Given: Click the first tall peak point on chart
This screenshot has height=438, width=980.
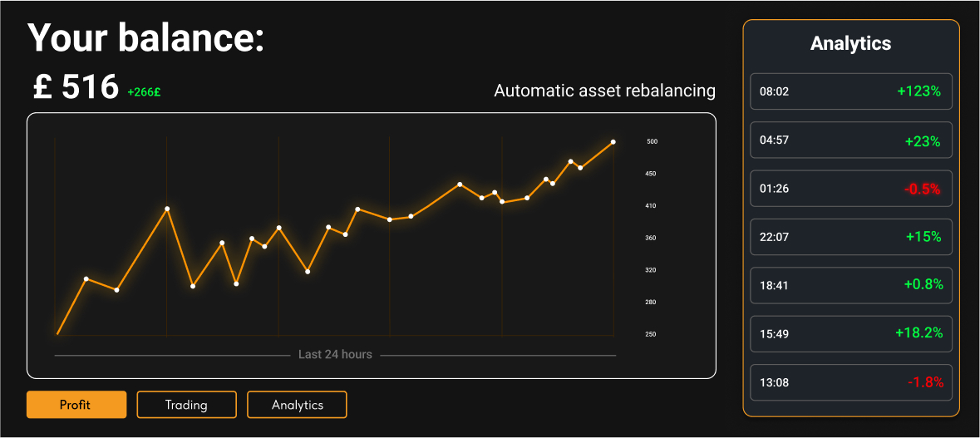Looking at the screenshot, I should pyautogui.click(x=167, y=209).
